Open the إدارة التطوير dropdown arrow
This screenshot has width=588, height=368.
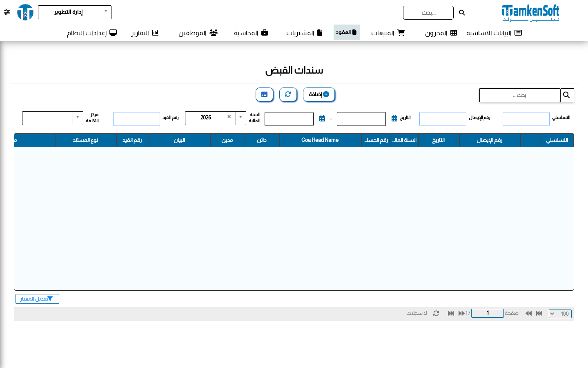coord(106,12)
